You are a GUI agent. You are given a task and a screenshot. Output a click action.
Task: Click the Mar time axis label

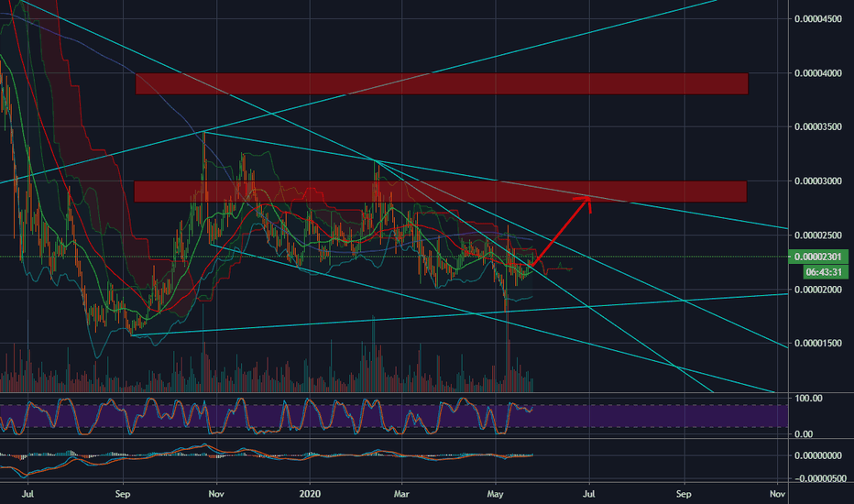pos(401,494)
